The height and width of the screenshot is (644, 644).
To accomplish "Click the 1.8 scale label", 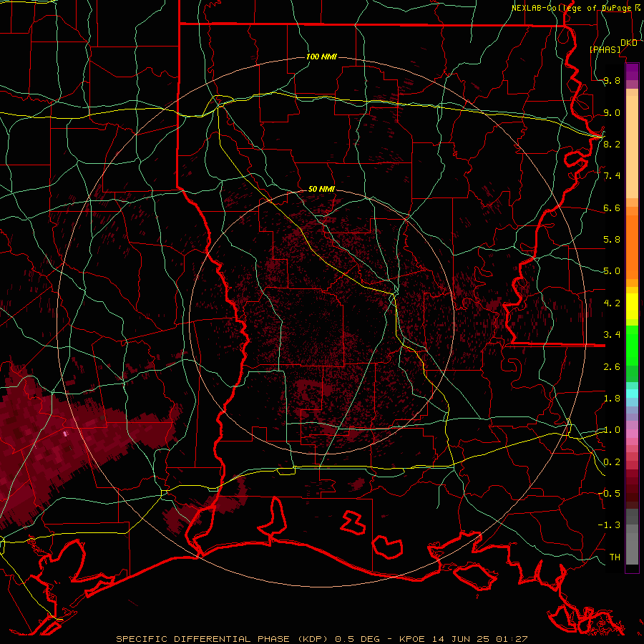I will point(612,399).
